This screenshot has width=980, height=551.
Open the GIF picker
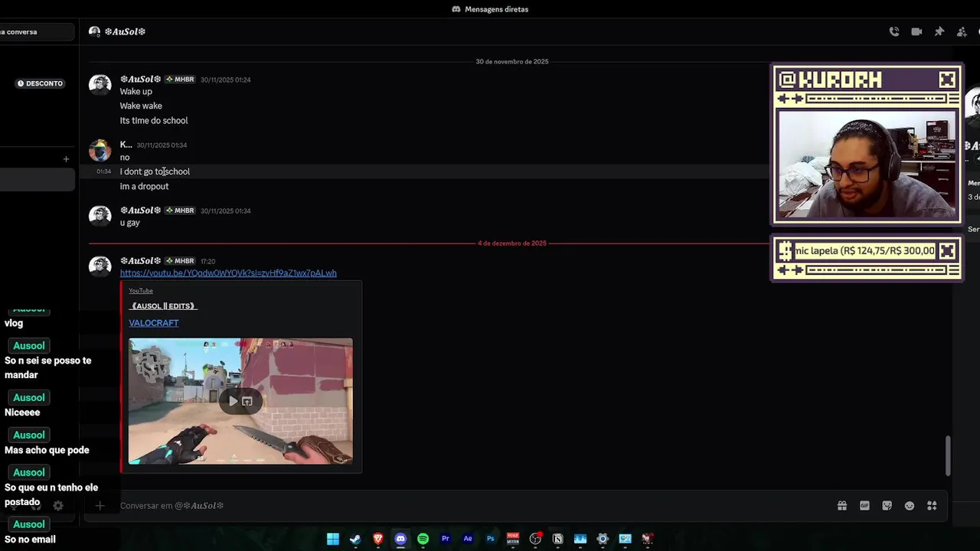tap(864, 506)
